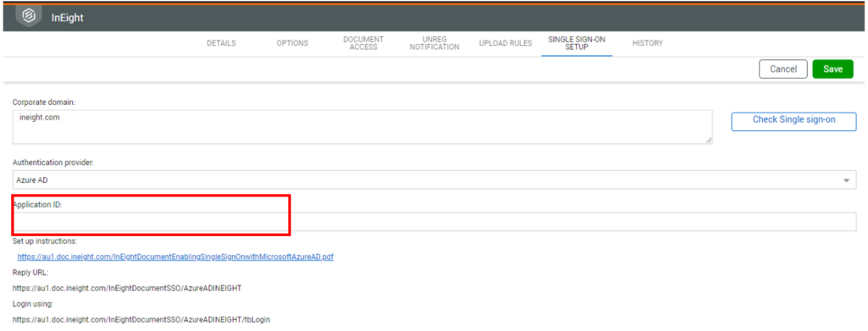Switch to the Options tab
Image resolution: width=868 pixels, height=331 pixels.
292,43
